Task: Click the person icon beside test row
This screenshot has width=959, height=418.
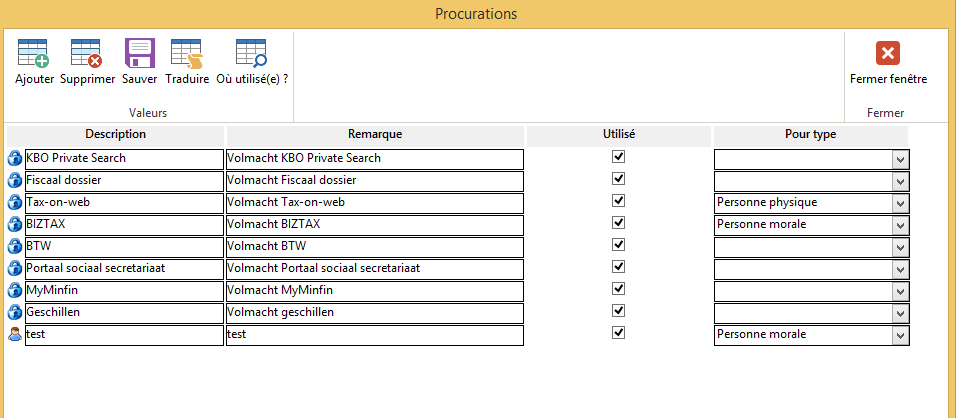Action: tap(15, 335)
